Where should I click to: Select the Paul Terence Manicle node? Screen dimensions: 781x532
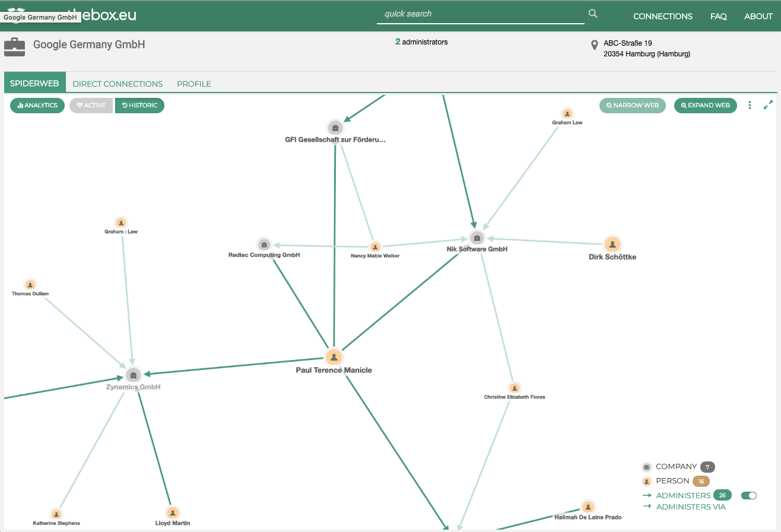(x=334, y=357)
